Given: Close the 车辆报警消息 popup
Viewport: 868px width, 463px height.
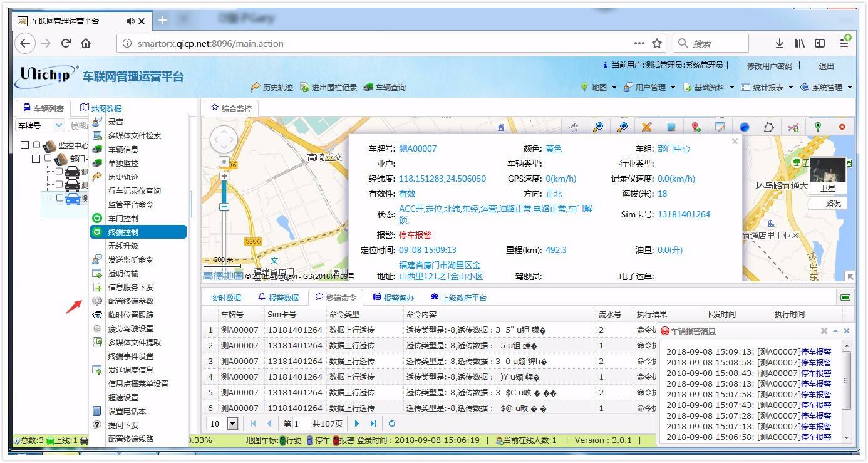Looking at the screenshot, I should tap(847, 331).
